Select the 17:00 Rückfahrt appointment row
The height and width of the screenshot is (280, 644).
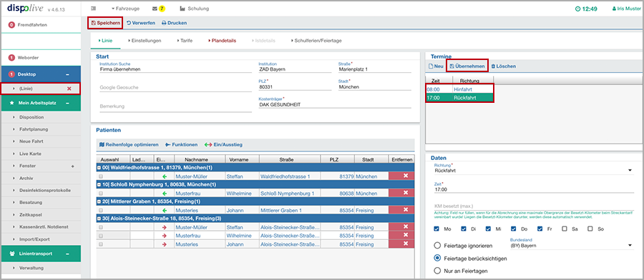pos(459,98)
